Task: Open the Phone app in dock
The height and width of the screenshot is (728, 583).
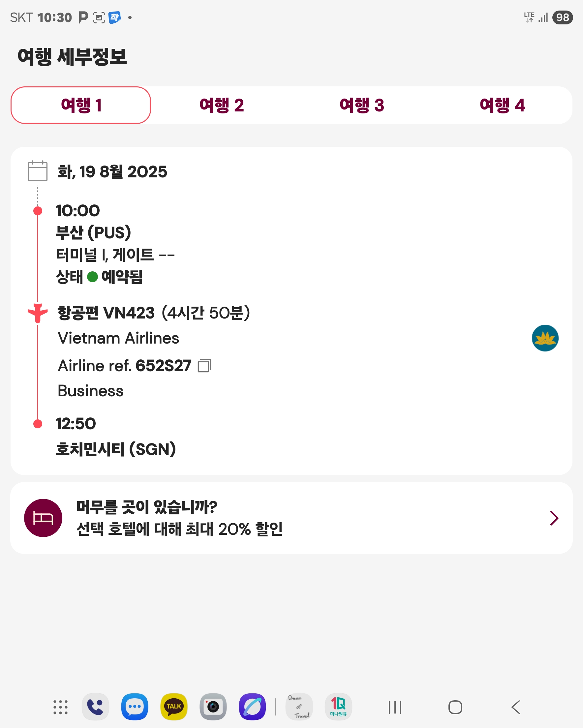Action: click(x=95, y=707)
